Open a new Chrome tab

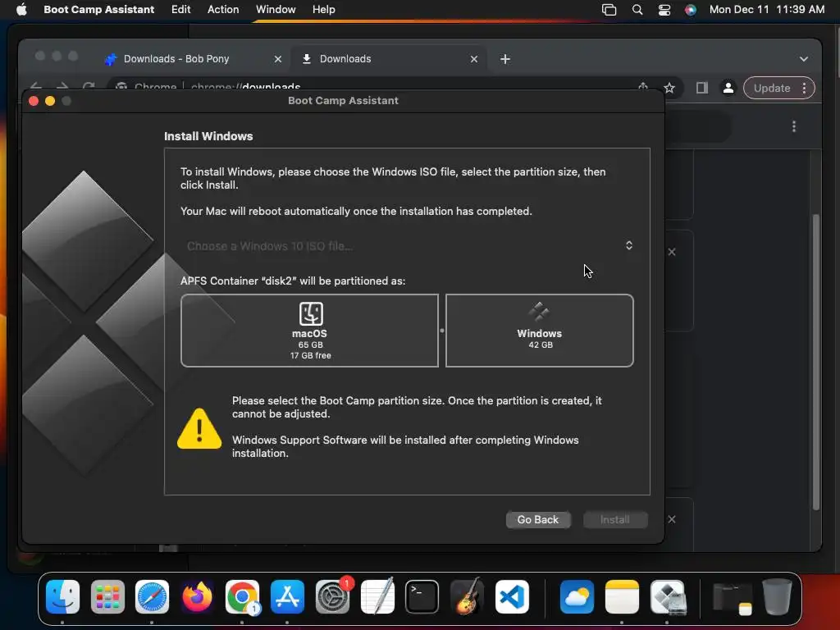pyautogui.click(x=505, y=59)
